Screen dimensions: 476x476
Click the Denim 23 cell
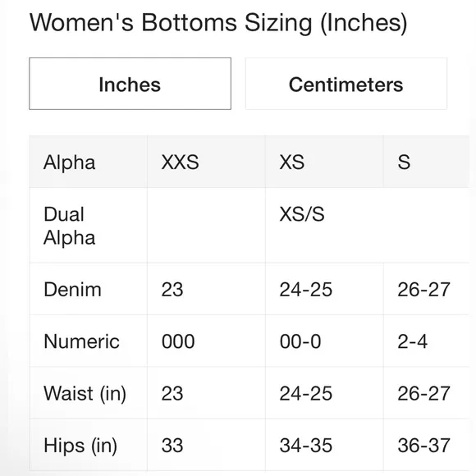pyautogui.click(x=207, y=289)
